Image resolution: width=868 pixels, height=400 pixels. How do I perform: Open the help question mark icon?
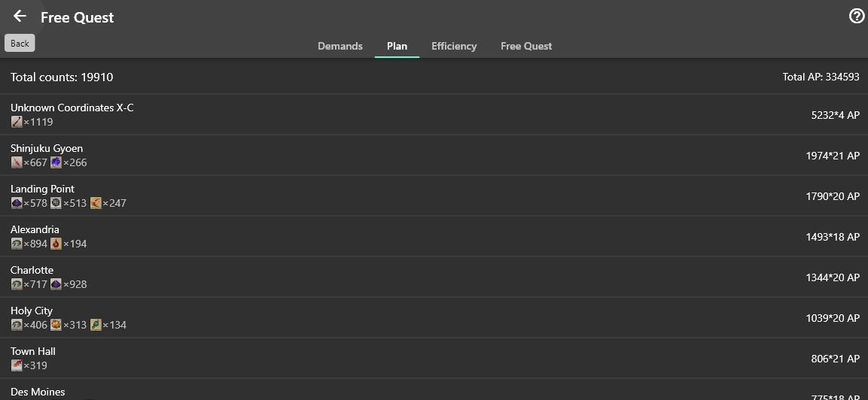point(857,17)
